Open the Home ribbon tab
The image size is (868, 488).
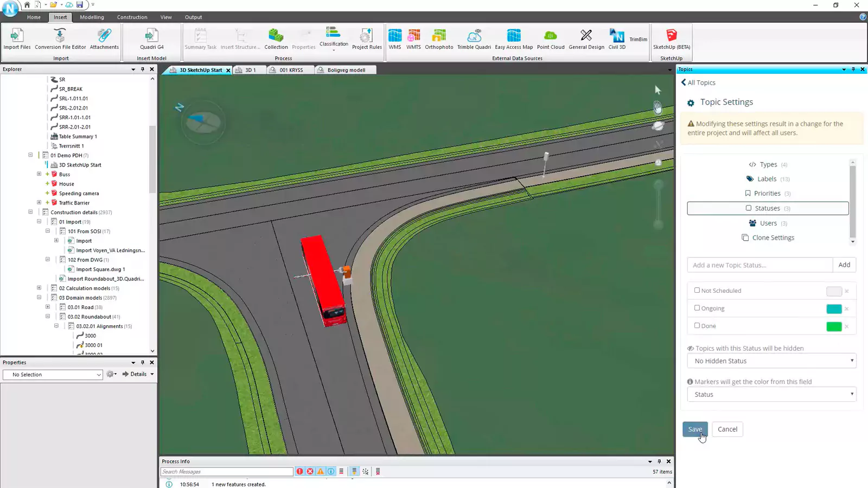[x=34, y=17]
